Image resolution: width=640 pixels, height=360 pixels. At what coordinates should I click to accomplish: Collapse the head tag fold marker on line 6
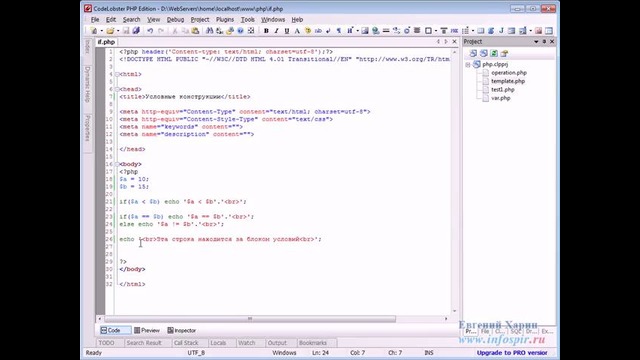pyautogui.click(x=117, y=89)
